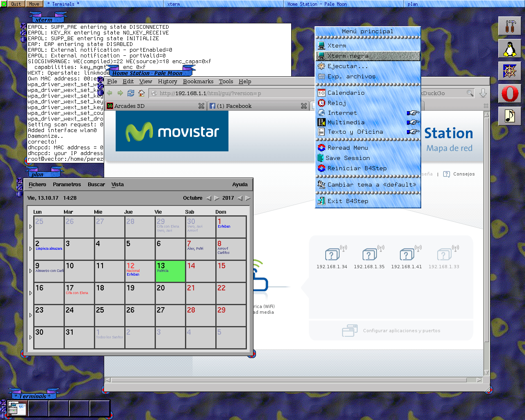Click the tab groups grid icon

pos(486,106)
